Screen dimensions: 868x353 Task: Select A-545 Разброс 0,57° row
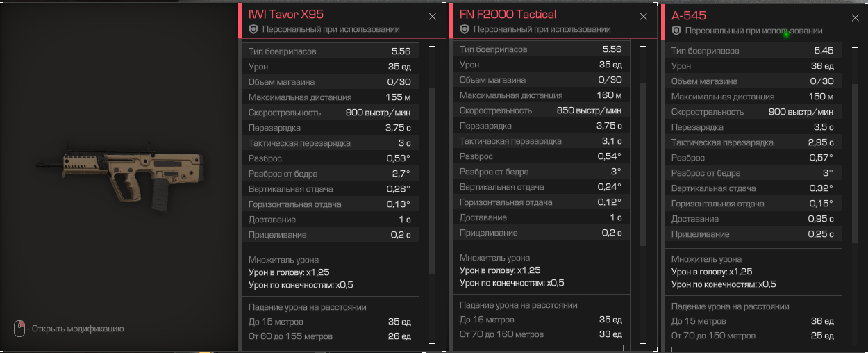point(753,158)
